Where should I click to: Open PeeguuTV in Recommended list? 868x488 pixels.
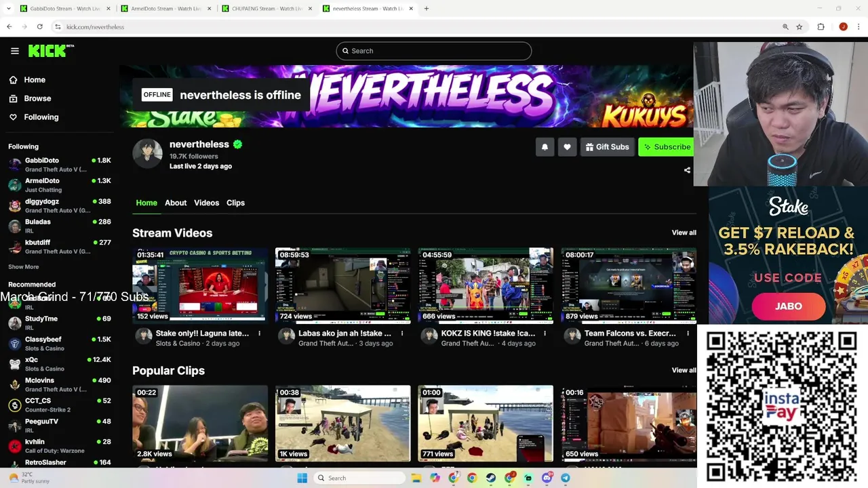click(x=60, y=426)
